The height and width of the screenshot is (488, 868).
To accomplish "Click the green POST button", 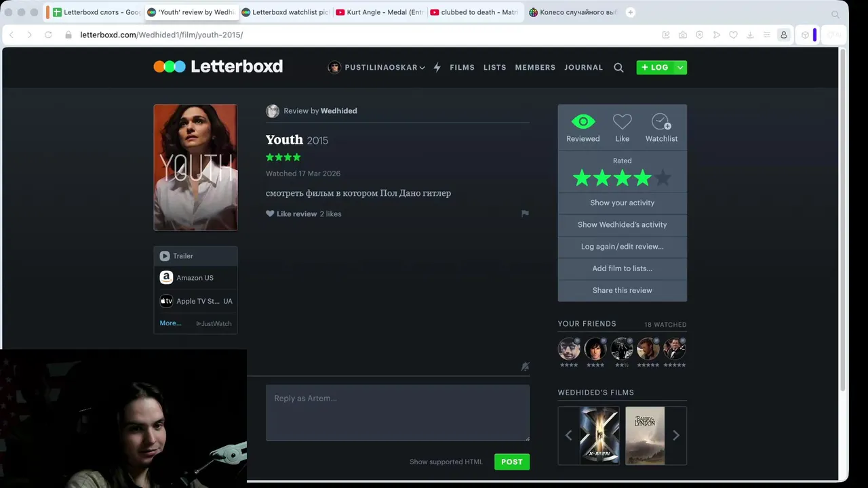I will 512,462.
